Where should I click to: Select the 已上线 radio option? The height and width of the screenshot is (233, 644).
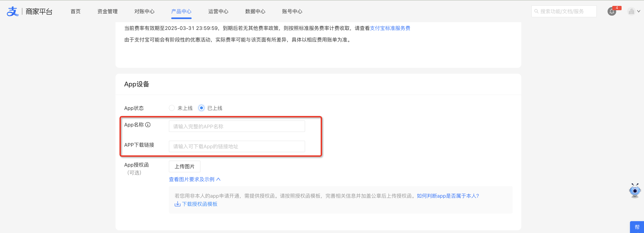coord(201,108)
